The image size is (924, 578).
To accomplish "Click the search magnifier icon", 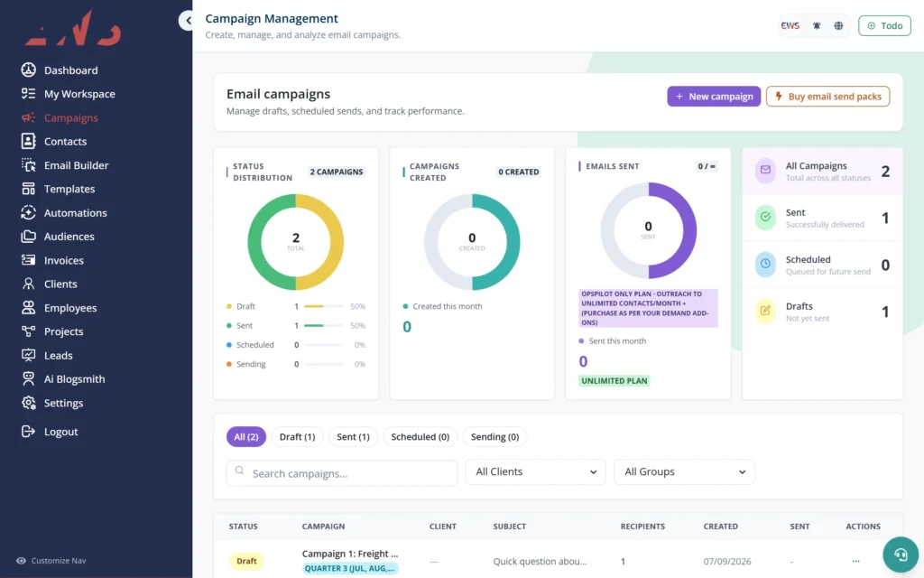I will point(239,471).
